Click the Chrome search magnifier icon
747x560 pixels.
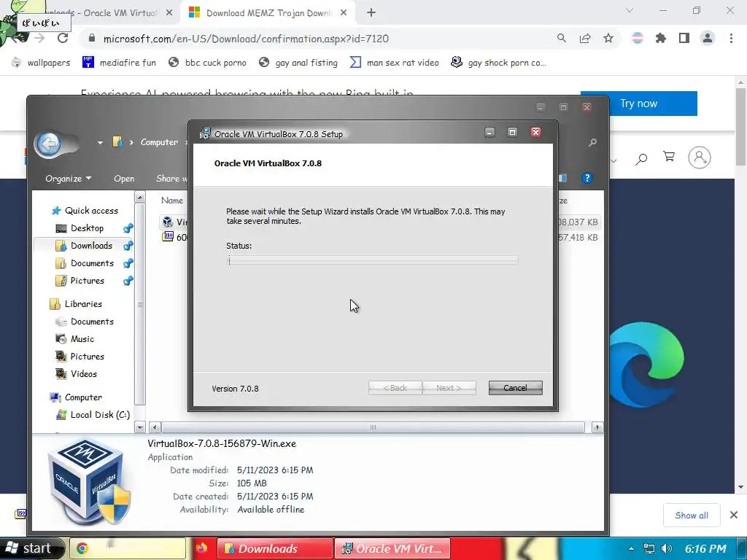(x=562, y=38)
